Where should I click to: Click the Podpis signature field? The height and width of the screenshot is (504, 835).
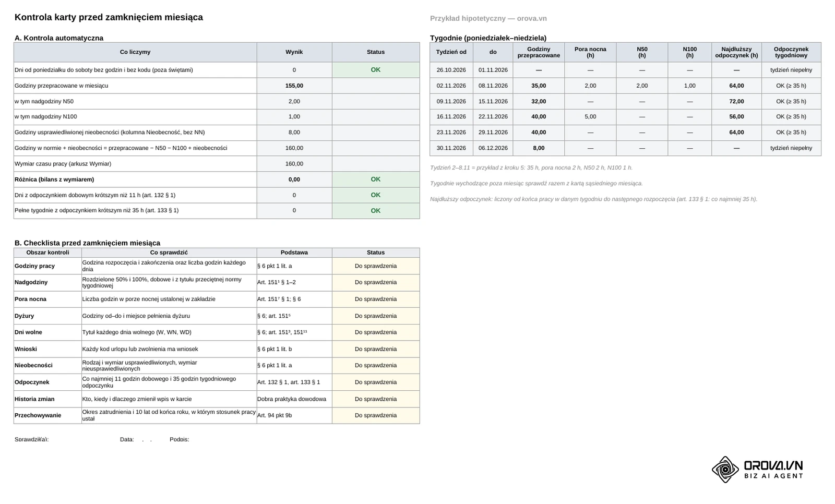coord(179,439)
